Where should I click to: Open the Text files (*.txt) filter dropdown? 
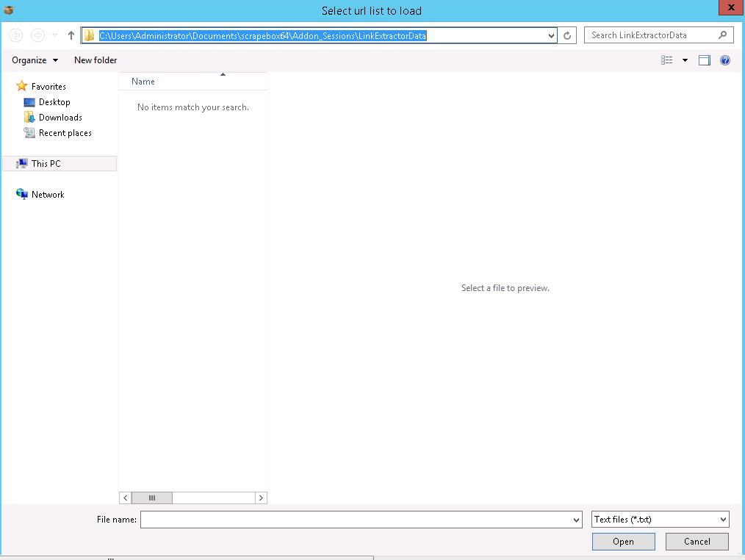point(661,520)
